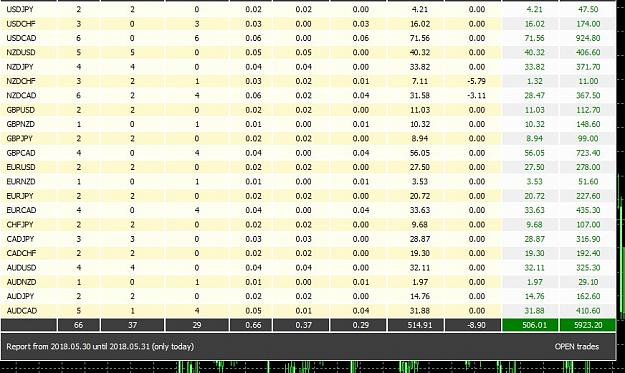Click the total 514.91 cell

[415, 325]
